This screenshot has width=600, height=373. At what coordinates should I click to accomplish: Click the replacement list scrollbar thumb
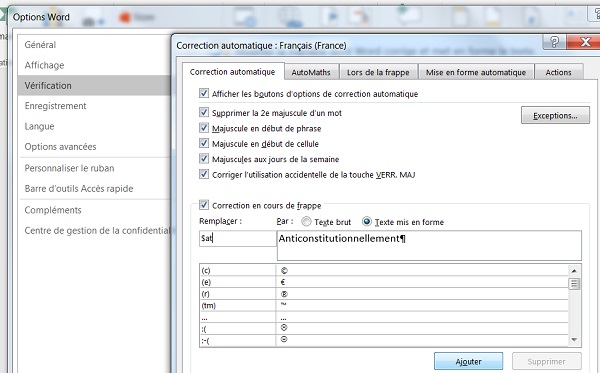[574, 284]
